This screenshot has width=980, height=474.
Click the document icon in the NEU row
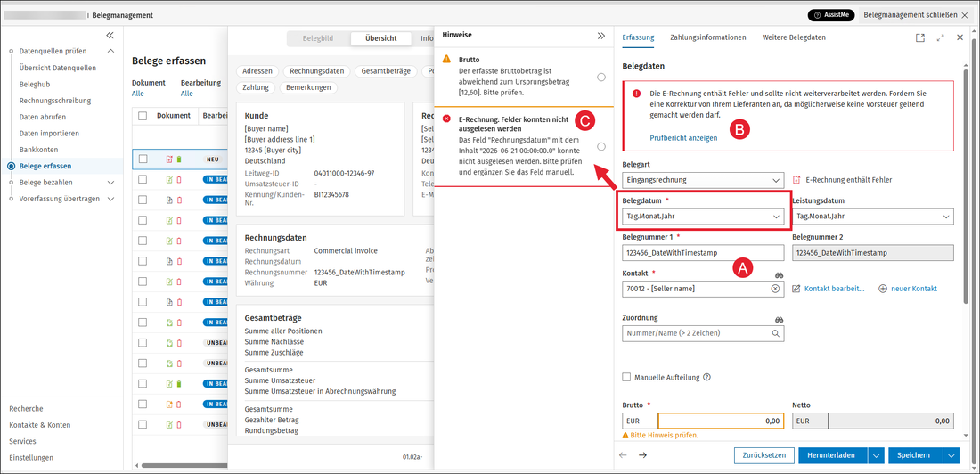[x=168, y=159]
